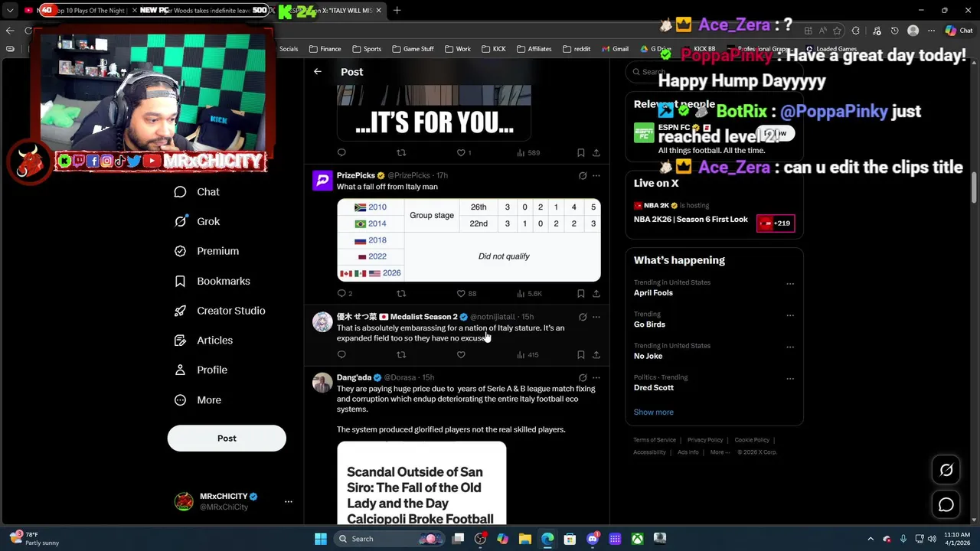Open the Scandal Outside of San Siro article image
This screenshot has width=980, height=551.
point(421,484)
